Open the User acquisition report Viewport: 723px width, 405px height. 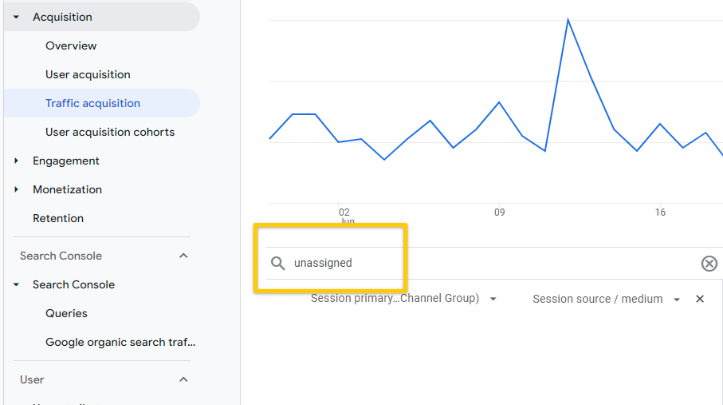88,74
